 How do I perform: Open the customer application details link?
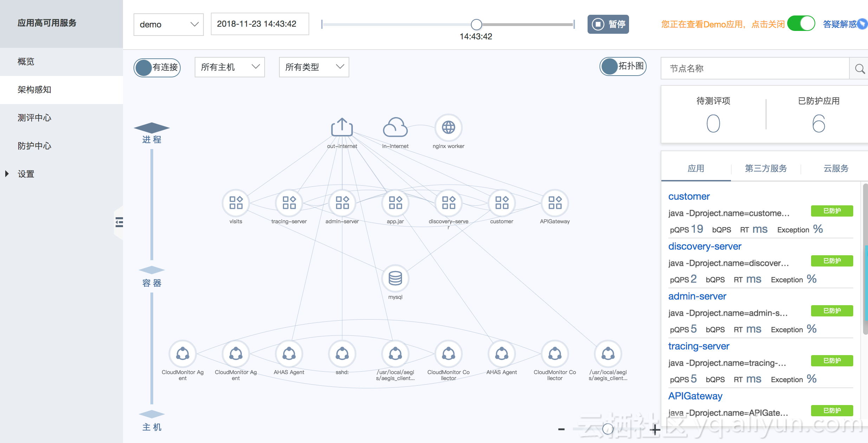click(689, 196)
